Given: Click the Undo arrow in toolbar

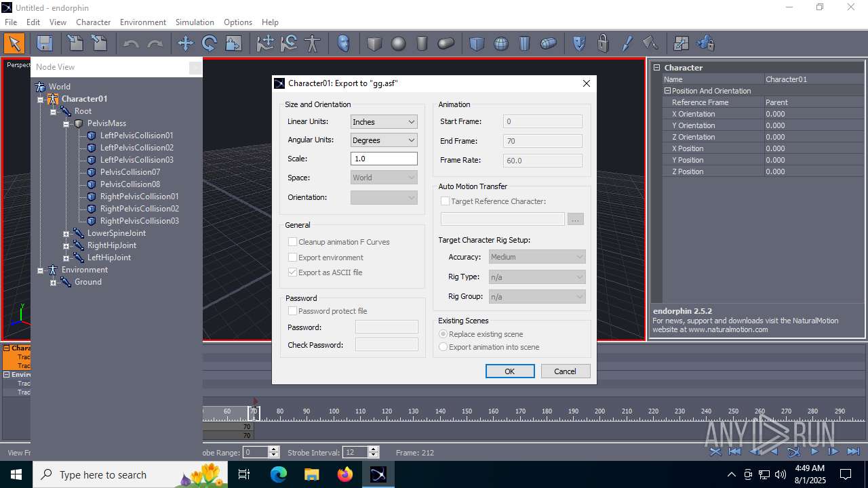Looking at the screenshot, I should (x=131, y=44).
